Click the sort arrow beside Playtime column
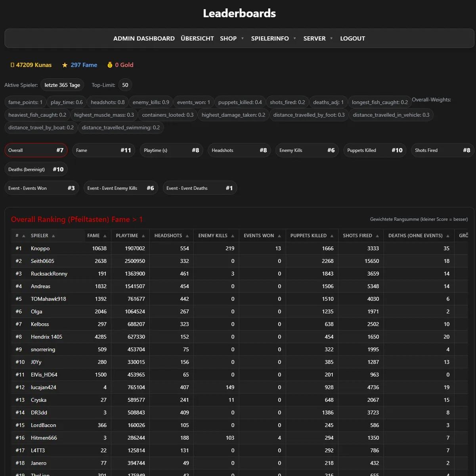Viewport: 476px width, 476px height. 143,236
